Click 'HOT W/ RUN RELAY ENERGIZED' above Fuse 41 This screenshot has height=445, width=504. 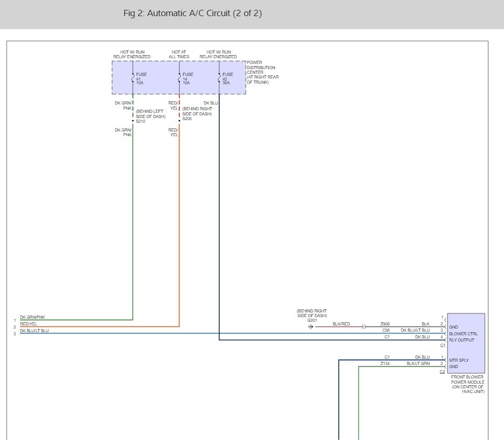pyautogui.click(x=132, y=55)
